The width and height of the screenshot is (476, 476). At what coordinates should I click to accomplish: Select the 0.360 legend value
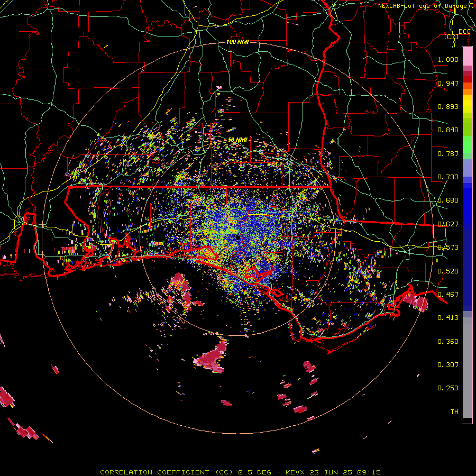[448, 342]
